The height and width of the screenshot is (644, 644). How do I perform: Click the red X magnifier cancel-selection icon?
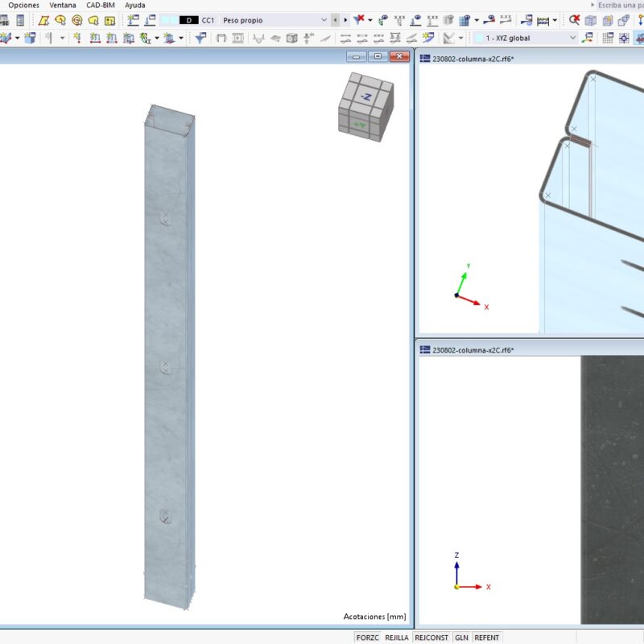574,20
